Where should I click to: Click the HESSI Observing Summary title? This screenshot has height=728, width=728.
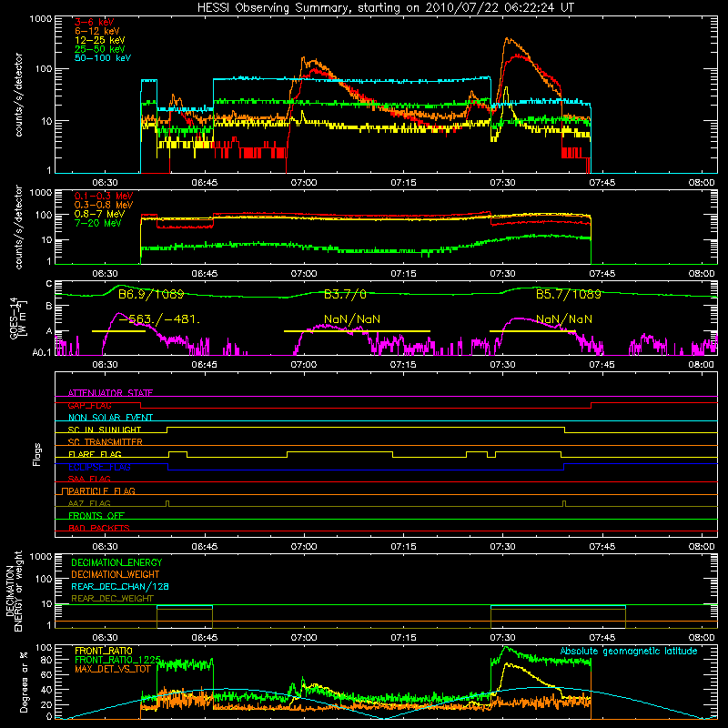[x=386, y=8]
